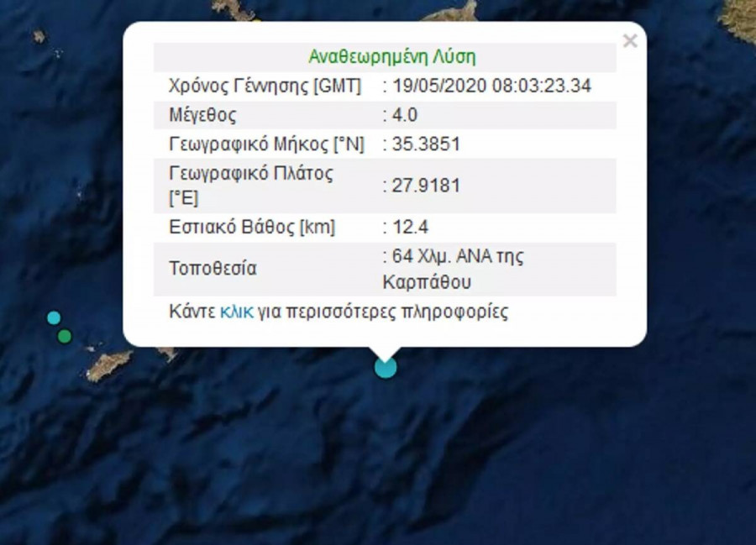Click the small island in the upper-left sea
The width and height of the screenshot is (756, 545).
click(39, 36)
